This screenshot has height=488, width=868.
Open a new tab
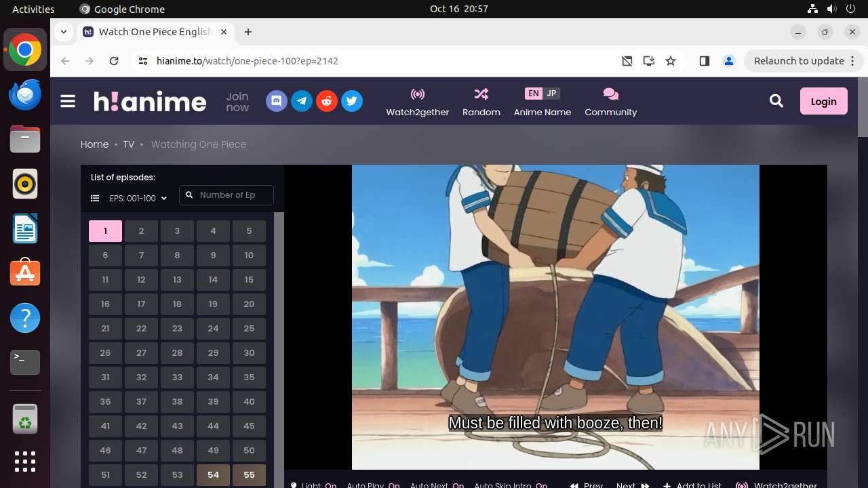click(248, 32)
